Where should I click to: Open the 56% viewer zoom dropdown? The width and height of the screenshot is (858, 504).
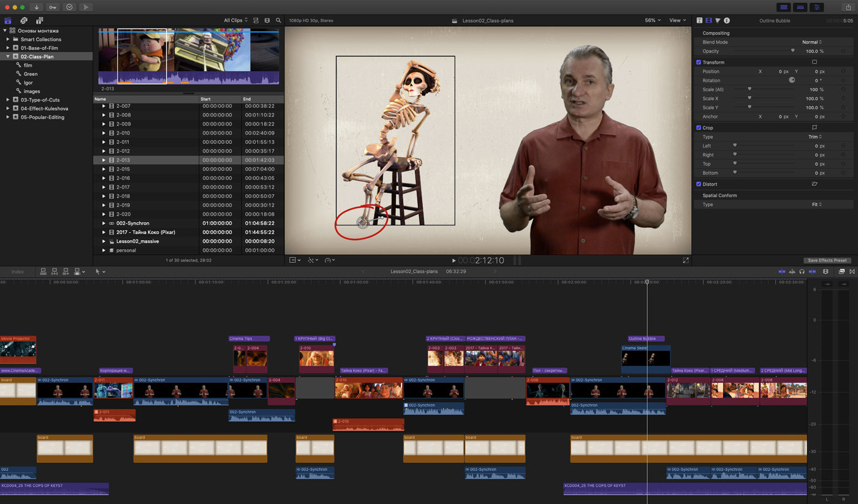tap(653, 20)
